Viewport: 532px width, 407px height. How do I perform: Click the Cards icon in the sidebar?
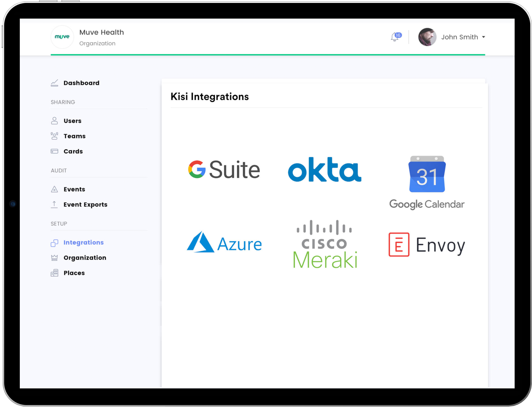pyautogui.click(x=54, y=151)
